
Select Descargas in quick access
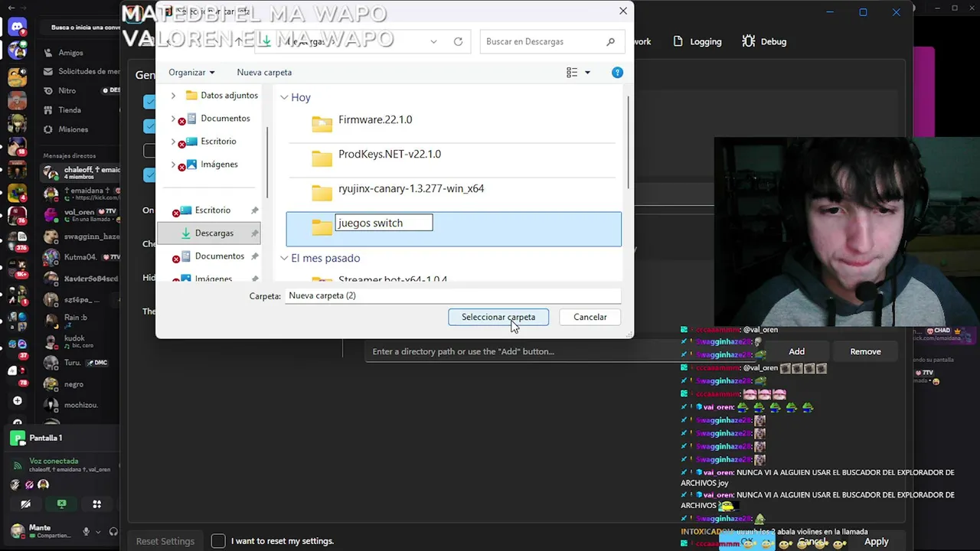[209, 233]
